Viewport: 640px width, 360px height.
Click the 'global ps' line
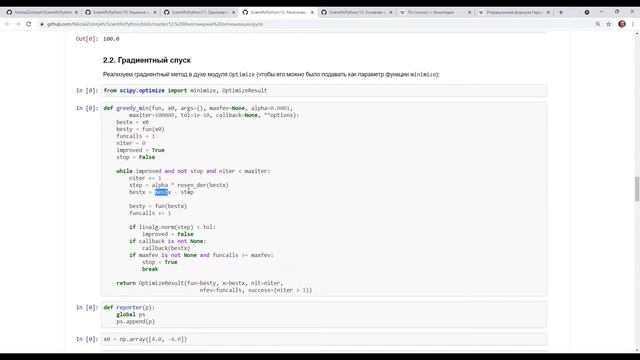coord(131,314)
